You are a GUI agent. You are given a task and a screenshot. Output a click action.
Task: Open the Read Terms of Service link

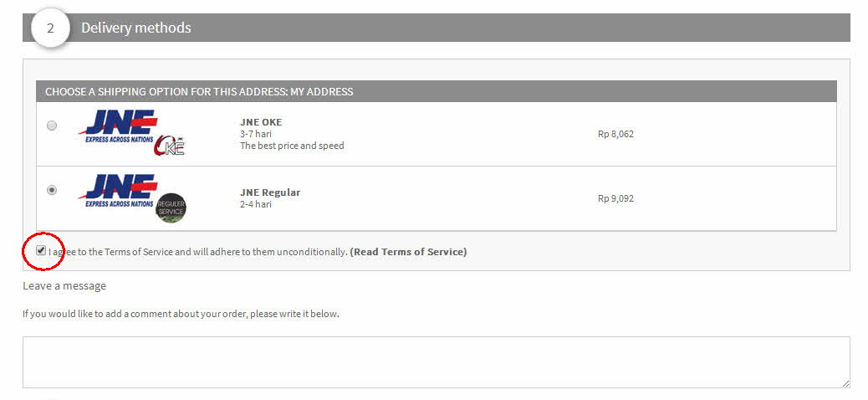[409, 252]
